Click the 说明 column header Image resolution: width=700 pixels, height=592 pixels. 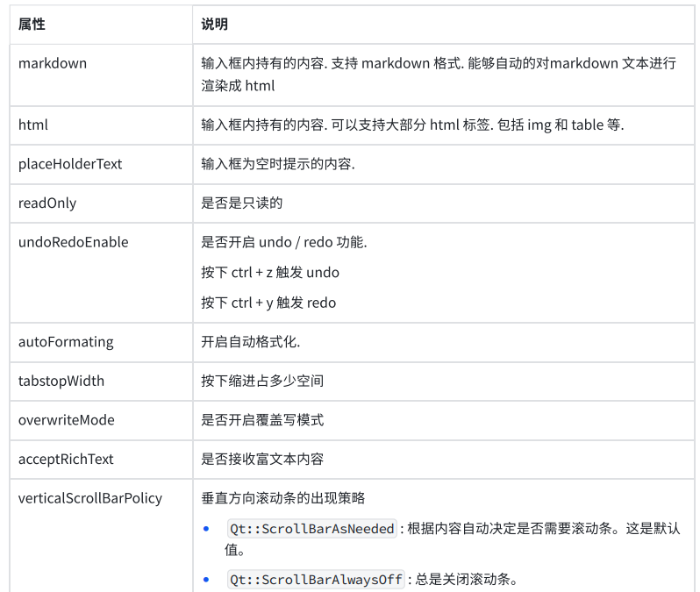(444, 25)
